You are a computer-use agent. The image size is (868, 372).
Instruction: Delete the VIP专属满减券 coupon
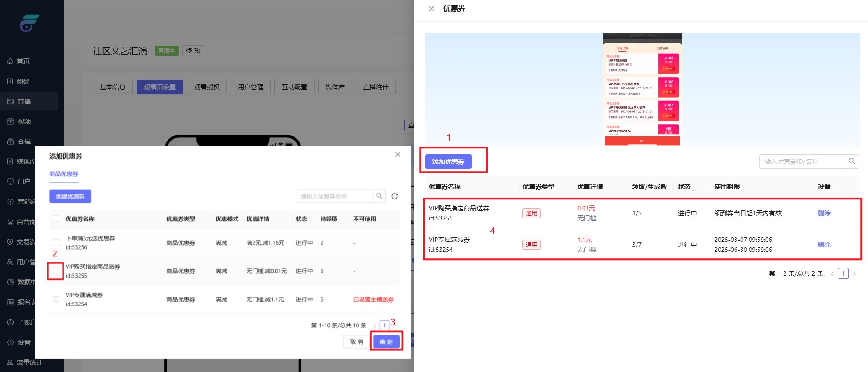click(824, 245)
